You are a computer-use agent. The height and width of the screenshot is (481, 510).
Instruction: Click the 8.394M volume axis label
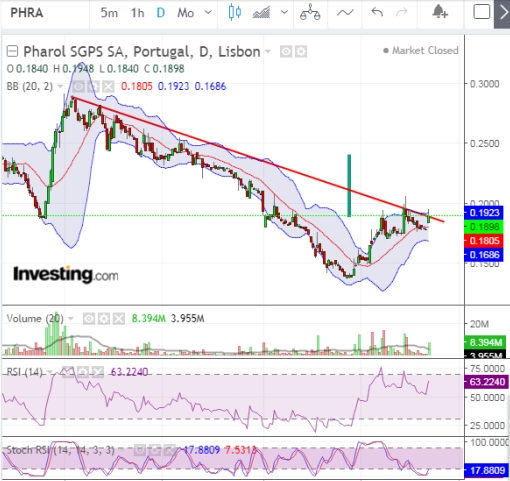(485, 342)
